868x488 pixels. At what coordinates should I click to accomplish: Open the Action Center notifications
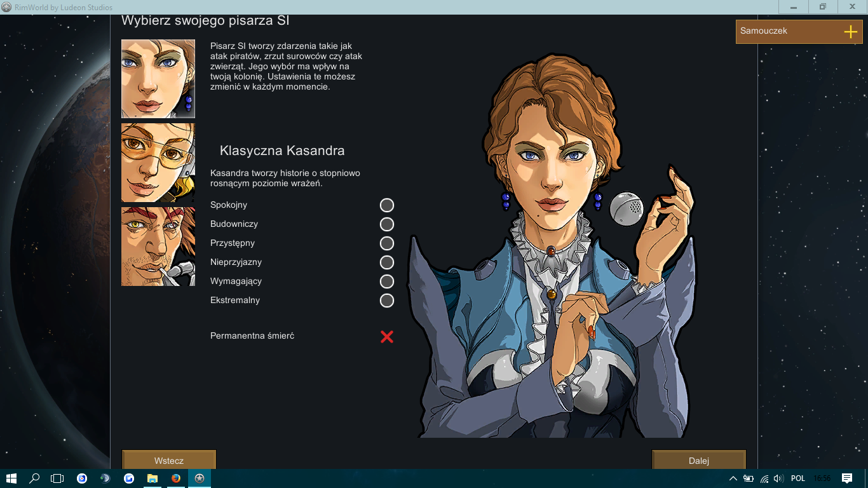[x=847, y=478]
